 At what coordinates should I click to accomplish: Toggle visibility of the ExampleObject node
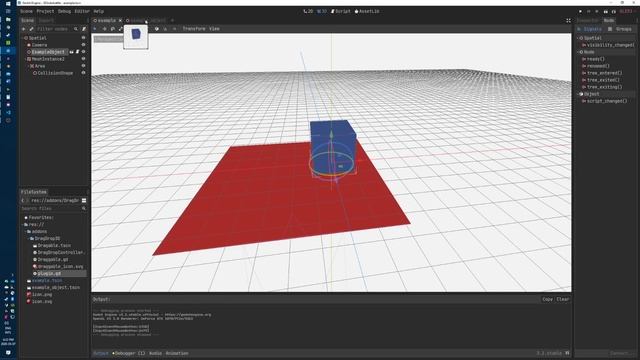pos(83,52)
